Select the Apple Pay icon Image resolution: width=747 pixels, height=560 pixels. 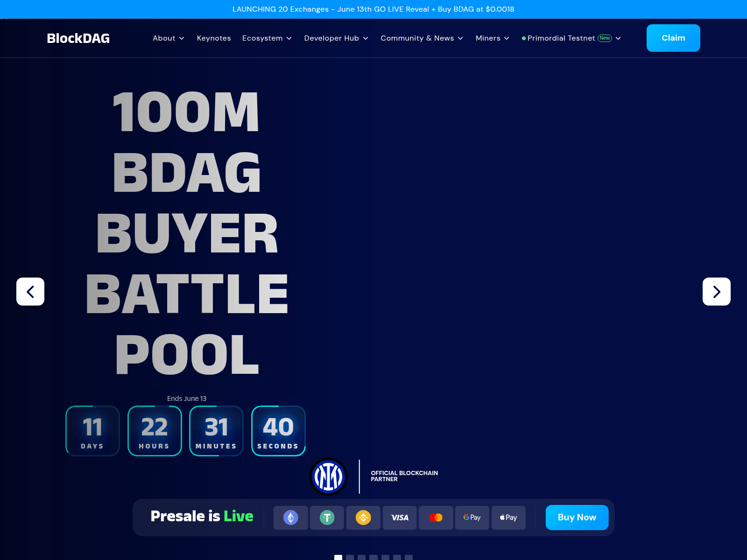508,518
